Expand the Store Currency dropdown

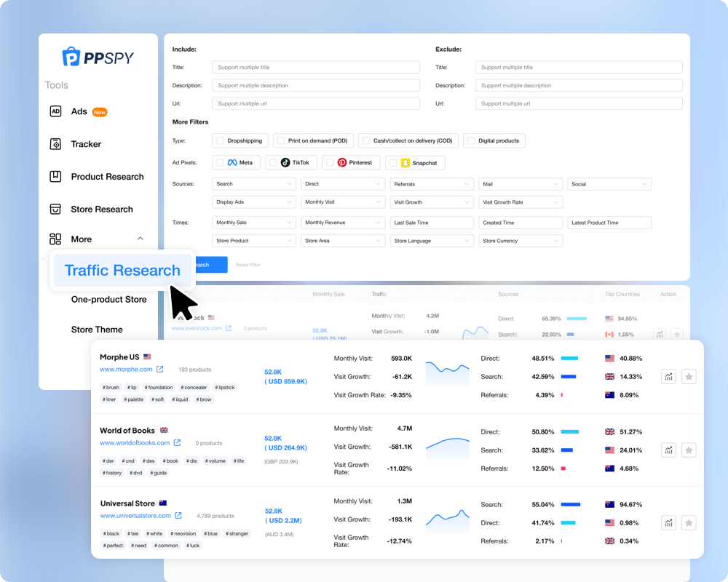tap(521, 241)
